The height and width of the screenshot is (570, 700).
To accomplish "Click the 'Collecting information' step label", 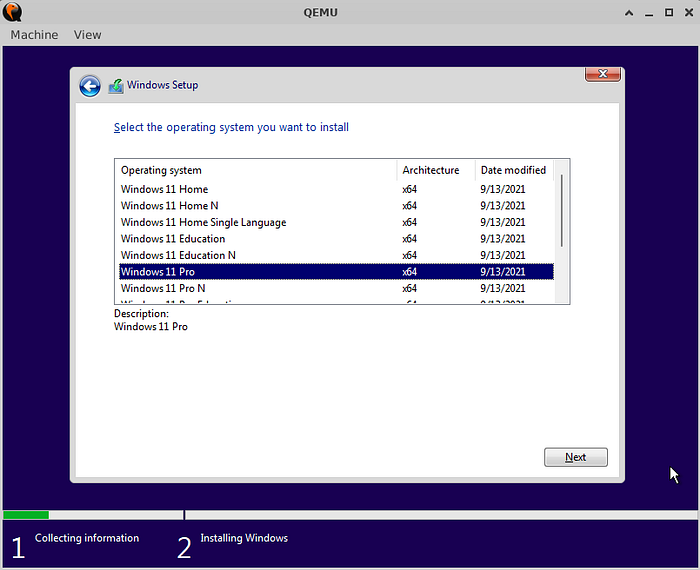I will tap(87, 538).
